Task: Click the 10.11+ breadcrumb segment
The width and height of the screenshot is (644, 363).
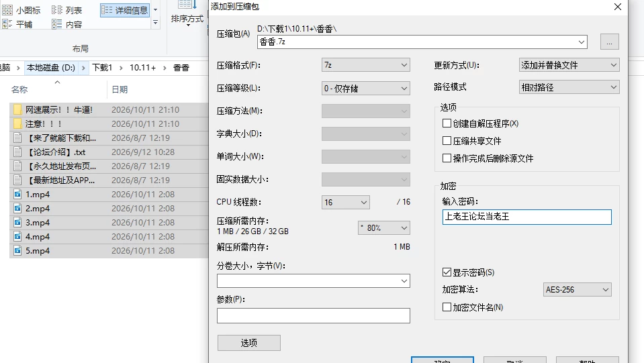Action: [x=142, y=68]
